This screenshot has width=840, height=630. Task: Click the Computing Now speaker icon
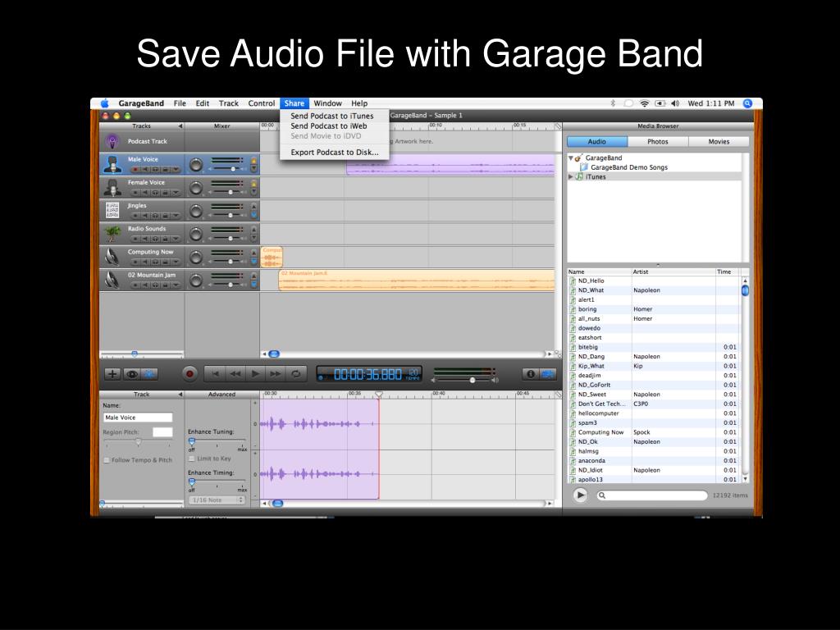112,257
